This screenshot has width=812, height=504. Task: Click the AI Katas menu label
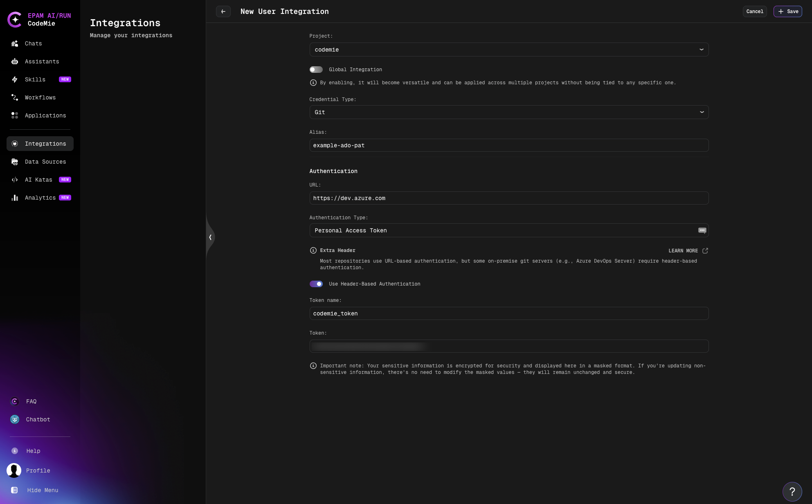[38, 180]
